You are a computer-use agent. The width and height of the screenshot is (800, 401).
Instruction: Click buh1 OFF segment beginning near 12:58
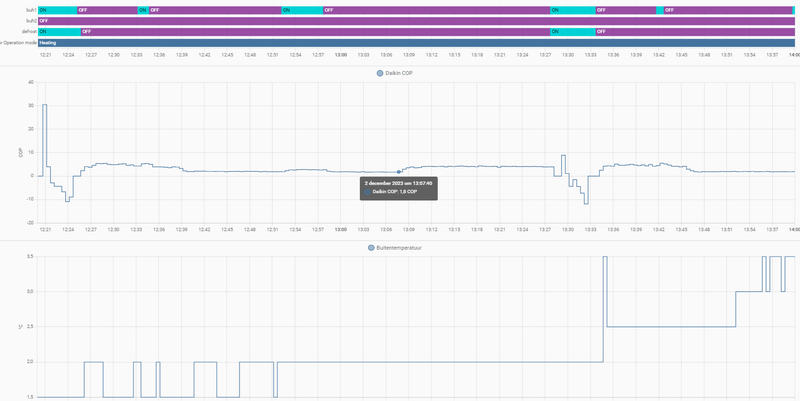437,10
